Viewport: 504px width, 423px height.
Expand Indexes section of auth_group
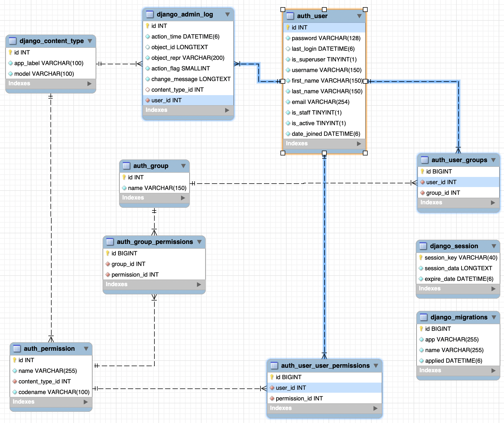point(183,198)
